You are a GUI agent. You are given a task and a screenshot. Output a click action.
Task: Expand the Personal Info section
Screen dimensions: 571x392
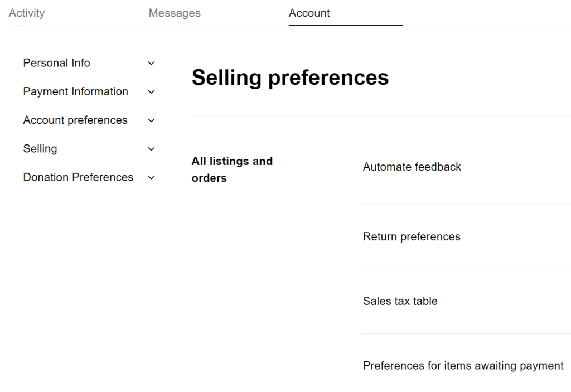pos(151,63)
